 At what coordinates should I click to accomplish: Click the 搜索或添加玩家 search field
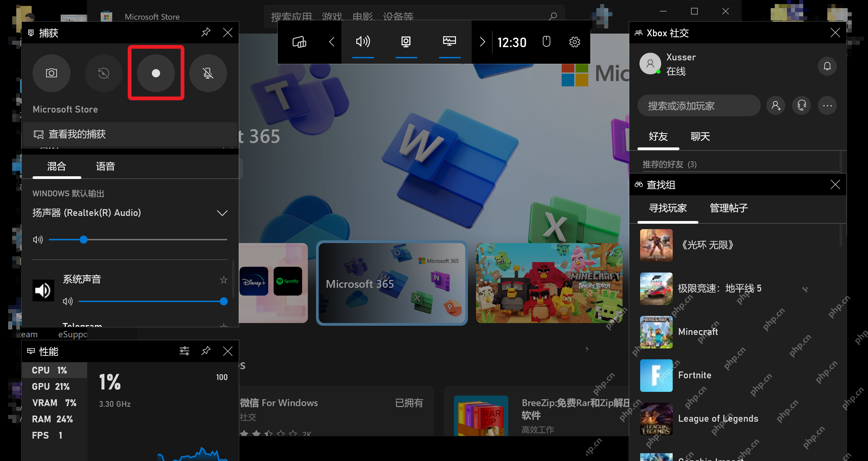pos(699,106)
